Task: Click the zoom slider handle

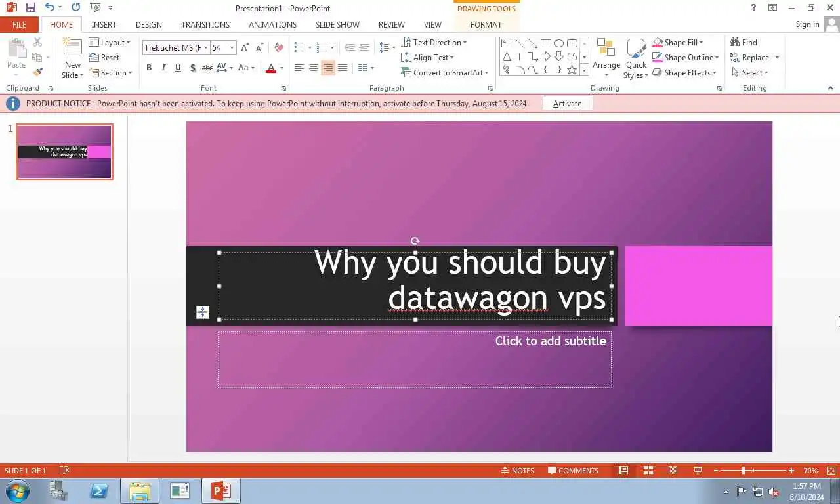Action: tap(744, 471)
